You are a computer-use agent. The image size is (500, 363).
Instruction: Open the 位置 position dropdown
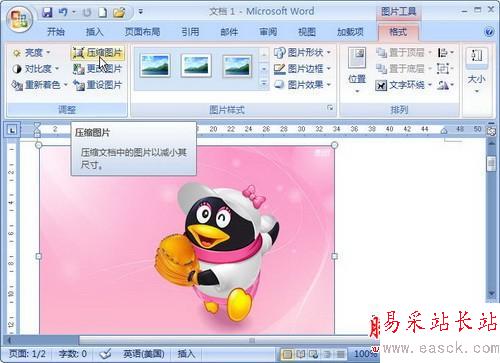(x=357, y=70)
